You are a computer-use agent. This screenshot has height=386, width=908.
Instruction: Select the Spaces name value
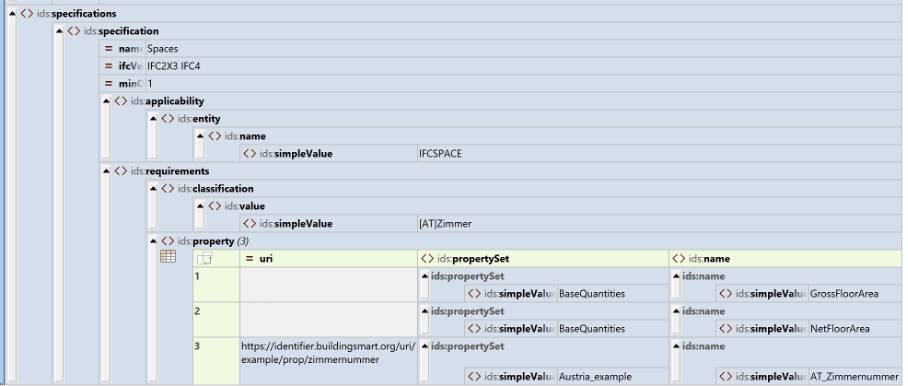pos(523,49)
